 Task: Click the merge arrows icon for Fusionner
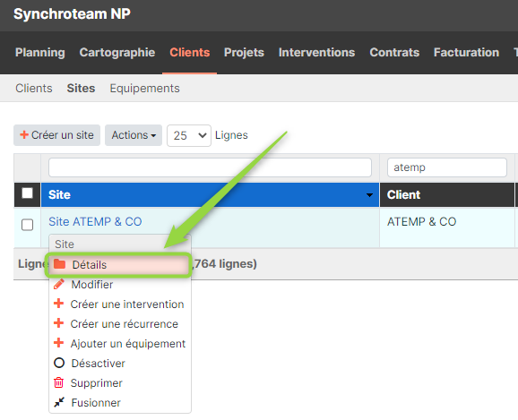pos(59,402)
